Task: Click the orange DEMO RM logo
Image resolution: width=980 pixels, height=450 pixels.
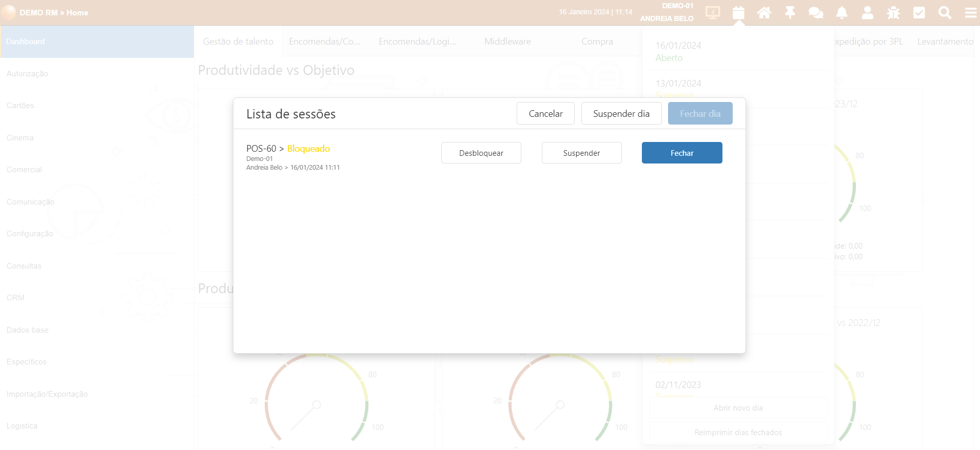Action: tap(9, 12)
